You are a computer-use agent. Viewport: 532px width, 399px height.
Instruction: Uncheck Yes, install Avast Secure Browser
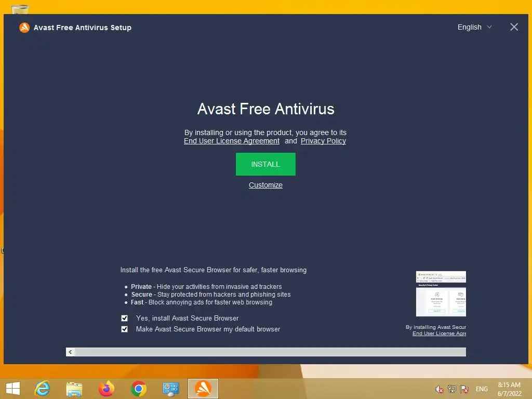click(125, 318)
